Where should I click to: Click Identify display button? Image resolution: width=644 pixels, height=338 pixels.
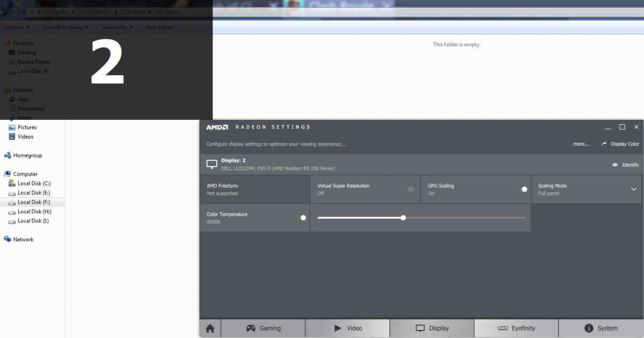tap(625, 165)
